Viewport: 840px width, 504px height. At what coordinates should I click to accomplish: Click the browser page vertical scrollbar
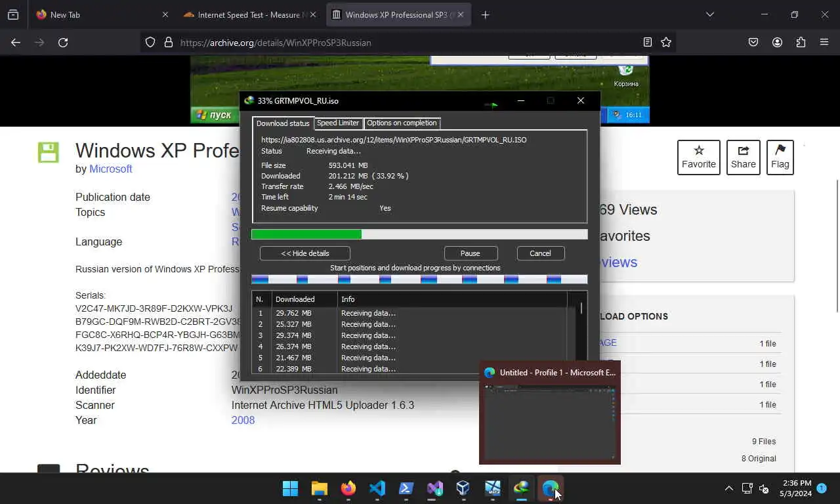tap(836, 245)
